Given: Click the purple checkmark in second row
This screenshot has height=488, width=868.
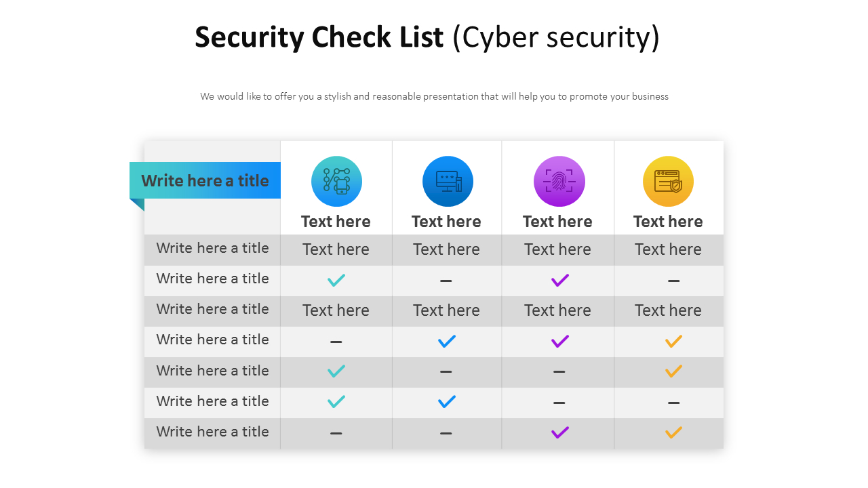Looking at the screenshot, I should (x=559, y=280).
